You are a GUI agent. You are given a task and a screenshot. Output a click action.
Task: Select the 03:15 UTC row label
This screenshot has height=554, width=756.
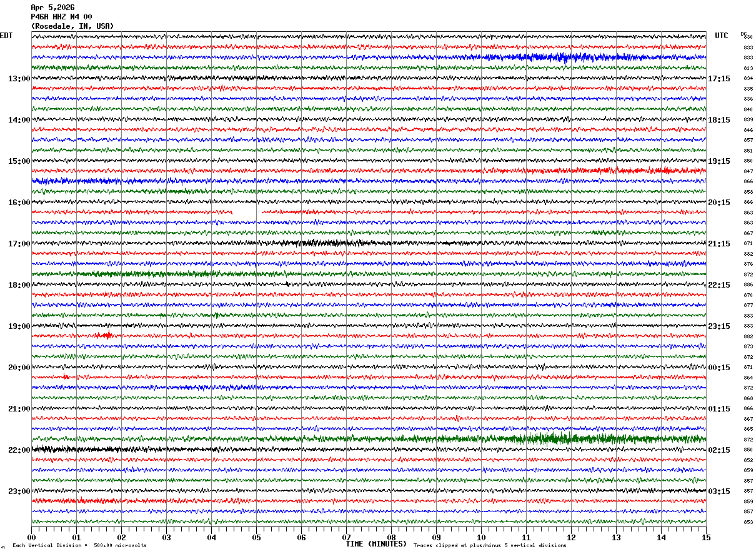pyautogui.click(x=719, y=491)
